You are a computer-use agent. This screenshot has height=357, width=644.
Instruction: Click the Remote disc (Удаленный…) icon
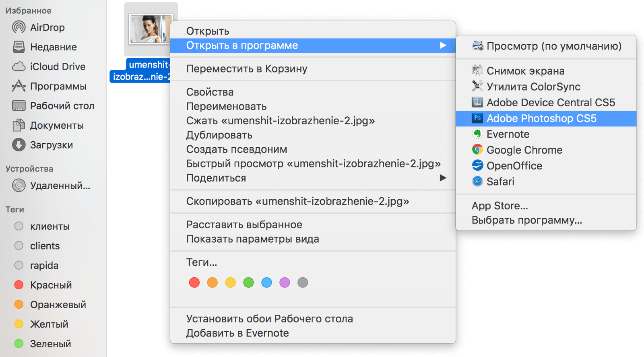click(x=19, y=186)
